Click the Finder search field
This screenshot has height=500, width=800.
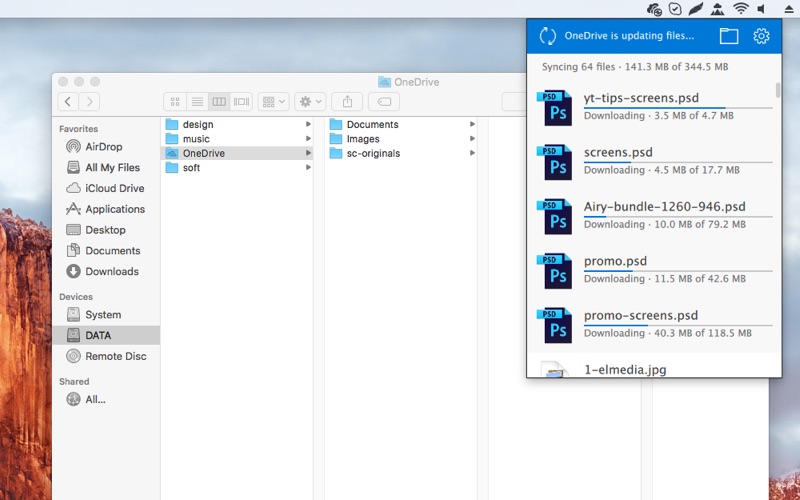pyautogui.click(x=514, y=102)
